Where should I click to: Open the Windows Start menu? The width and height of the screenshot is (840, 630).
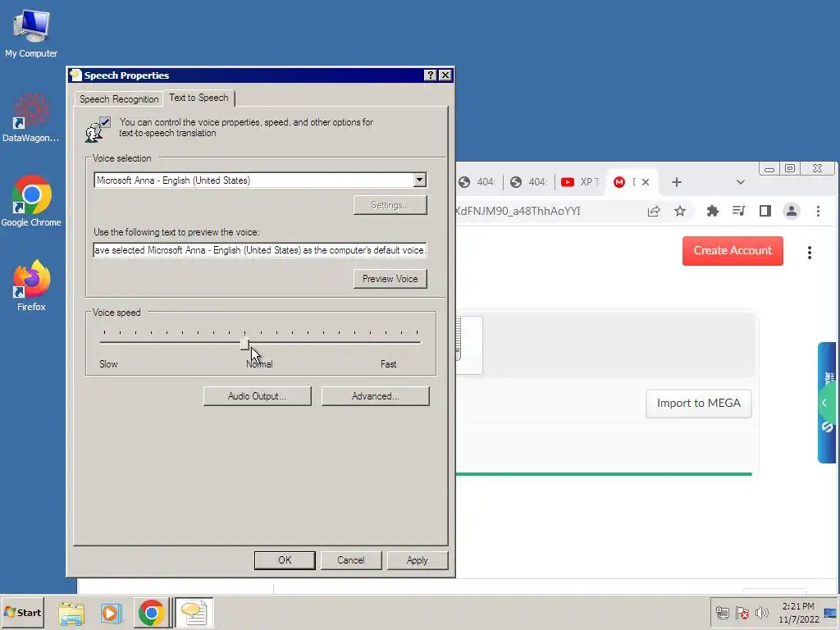click(22, 612)
